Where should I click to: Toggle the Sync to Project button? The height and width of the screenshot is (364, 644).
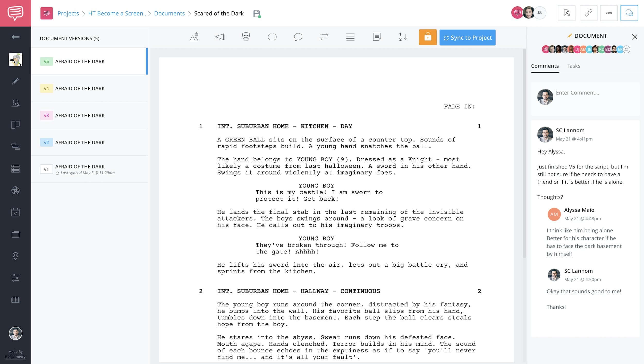tap(468, 38)
